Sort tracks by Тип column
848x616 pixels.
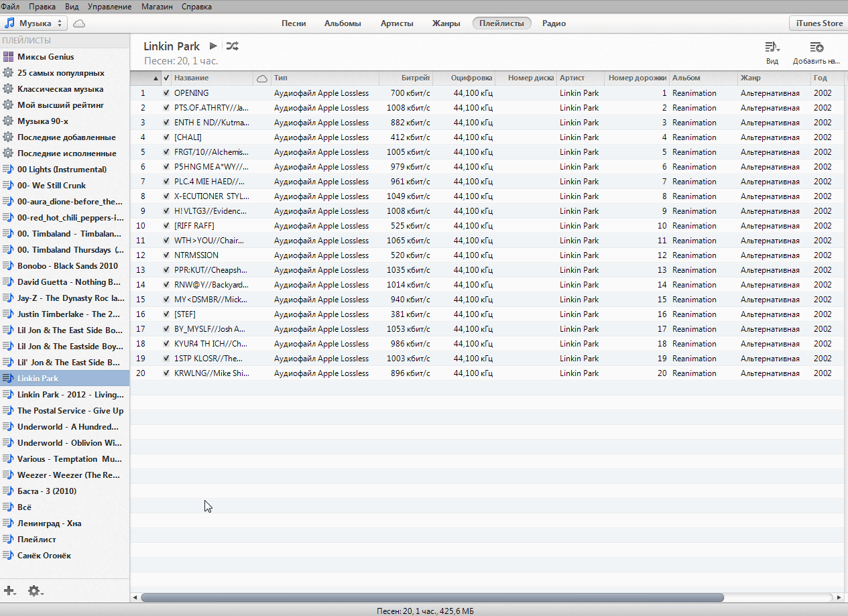point(325,78)
